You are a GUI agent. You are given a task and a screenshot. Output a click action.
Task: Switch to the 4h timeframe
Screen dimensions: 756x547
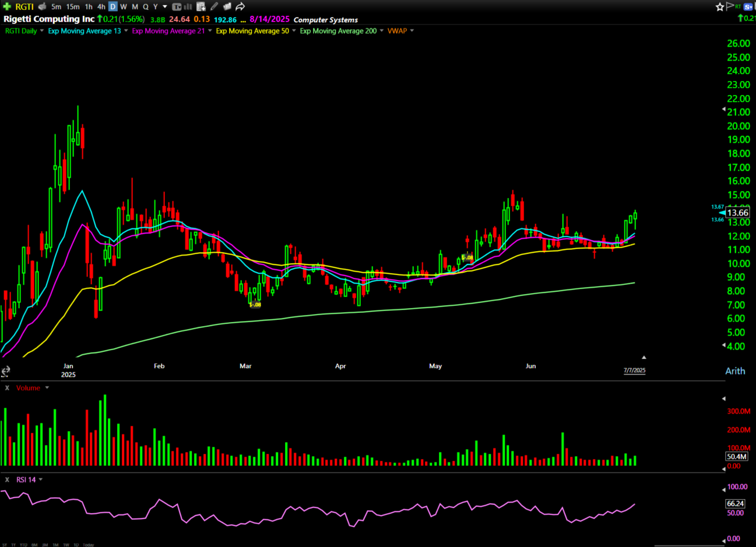[x=101, y=6]
